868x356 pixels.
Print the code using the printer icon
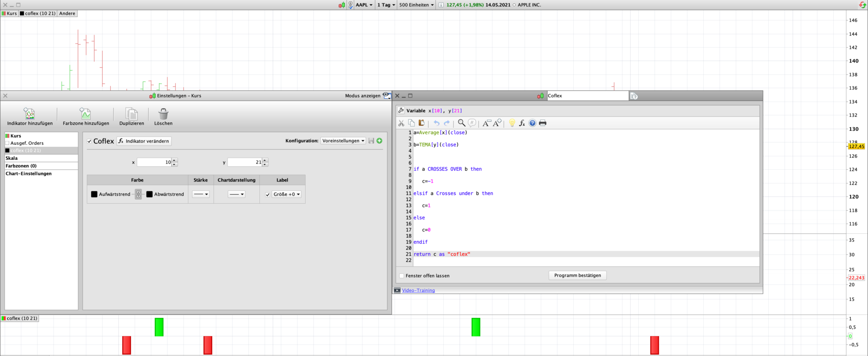tap(542, 123)
